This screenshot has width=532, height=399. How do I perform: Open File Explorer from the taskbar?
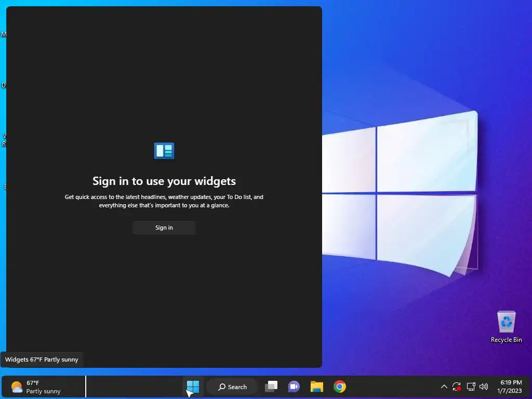click(x=316, y=387)
